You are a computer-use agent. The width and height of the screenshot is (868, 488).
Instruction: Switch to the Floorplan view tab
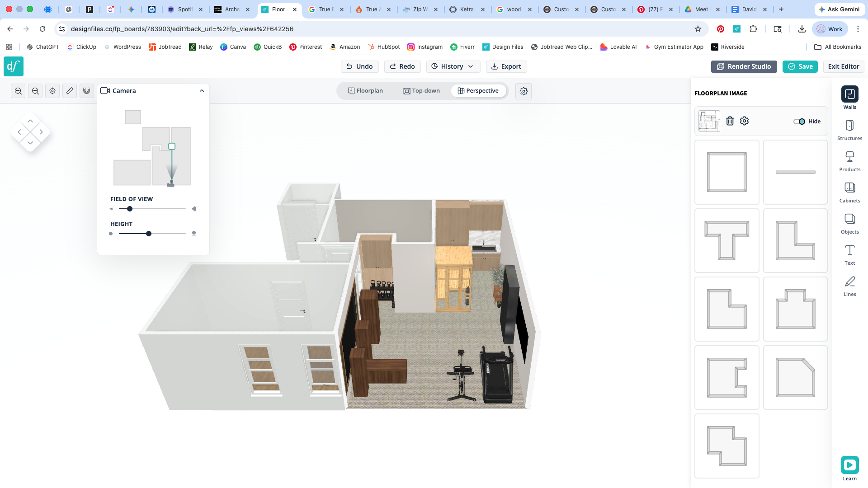pyautogui.click(x=365, y=91)
